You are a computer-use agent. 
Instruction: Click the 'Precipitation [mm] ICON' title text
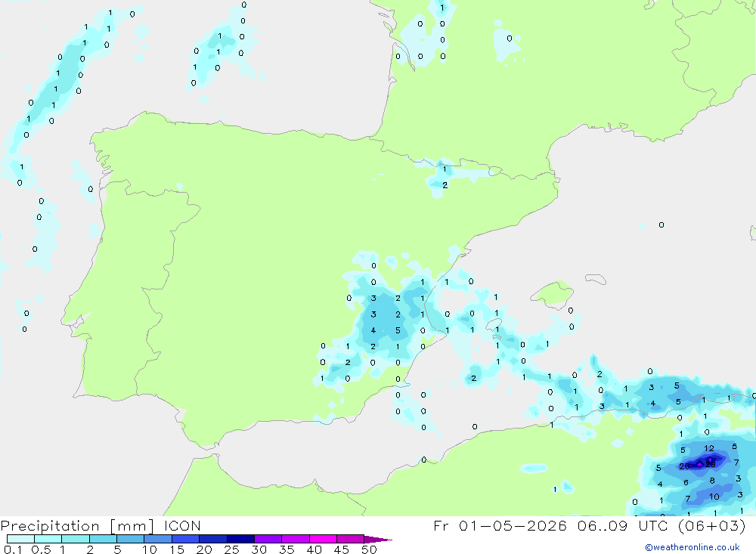101,526
